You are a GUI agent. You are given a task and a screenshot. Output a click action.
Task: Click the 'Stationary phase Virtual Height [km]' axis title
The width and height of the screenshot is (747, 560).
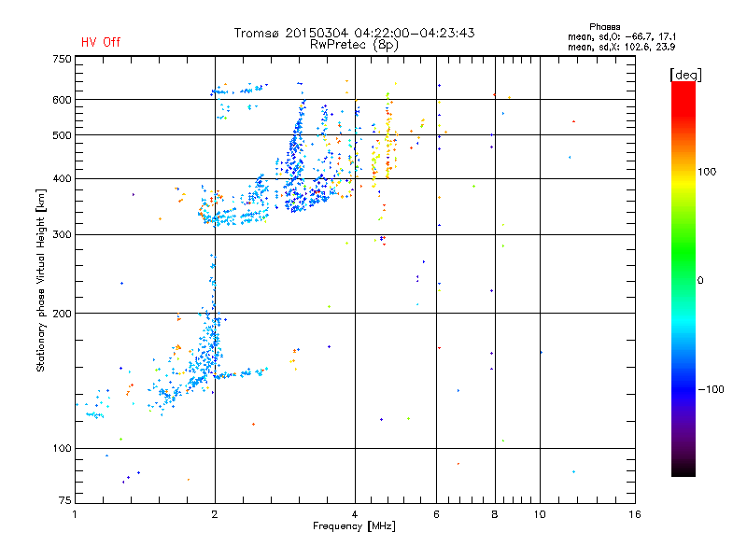(40, 280)
